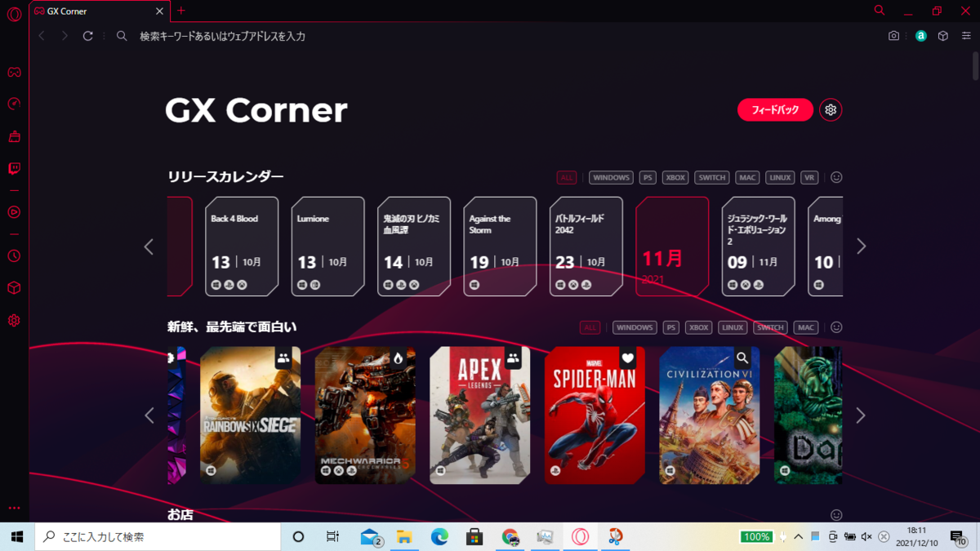980x551 pixels.
Task: Open the Back 4 Blood release card
Action: [x=242, y=247]
